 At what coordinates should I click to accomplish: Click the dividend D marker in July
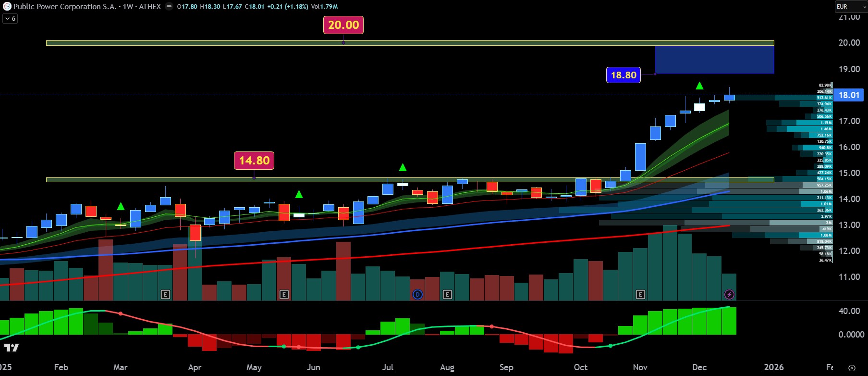point(417,294)
